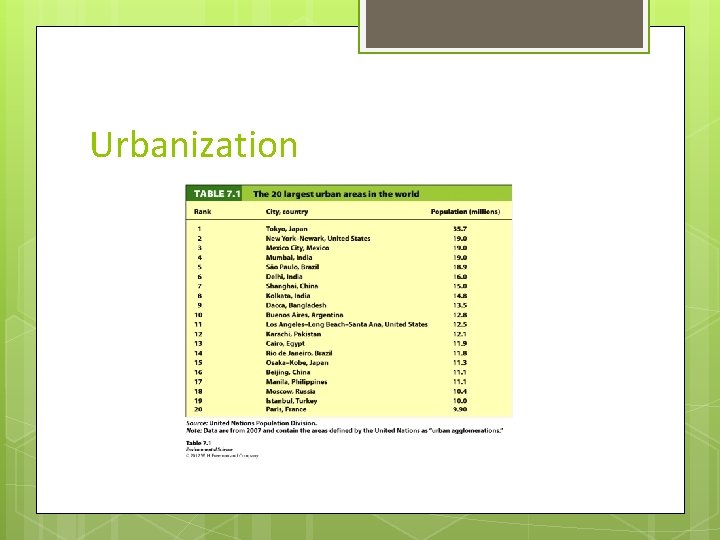Click the Source: United Nations Population Division line
The image size is (720, 540).
pyautogui.click(x=251, y=423)
